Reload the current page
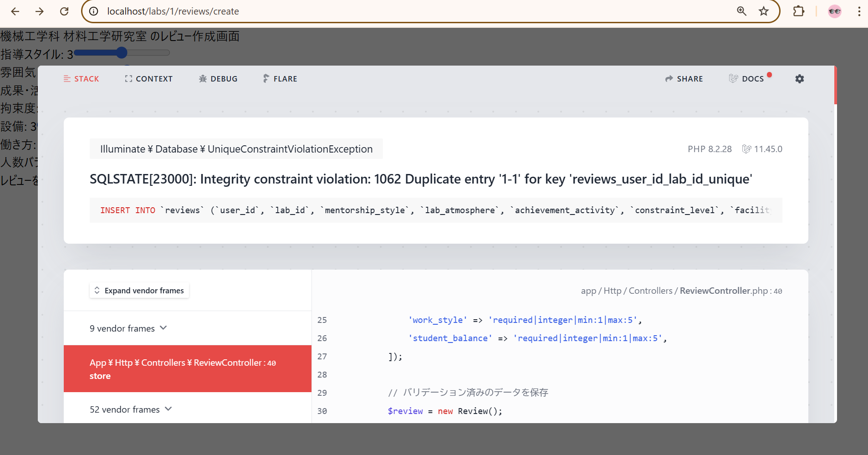Screen dimensions: 868x455 [x=64, y=11]
